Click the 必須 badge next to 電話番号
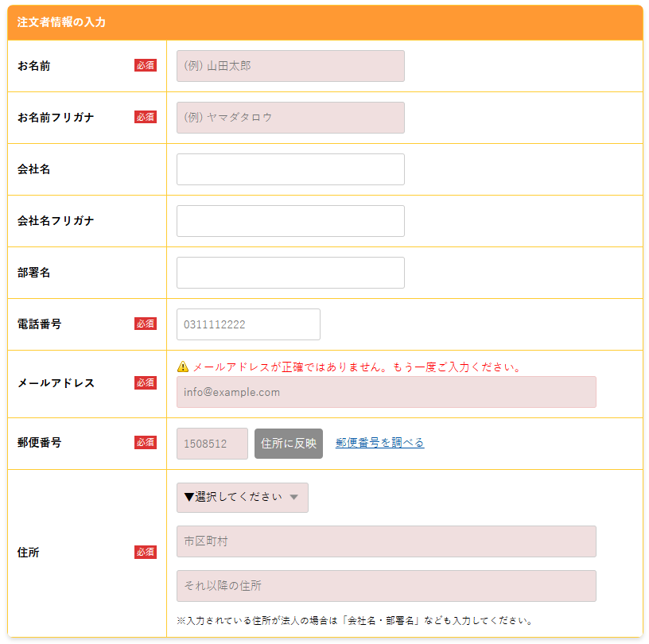Viewport: 649px width, 644px height. pyautogui.click(x=146, y=324)
